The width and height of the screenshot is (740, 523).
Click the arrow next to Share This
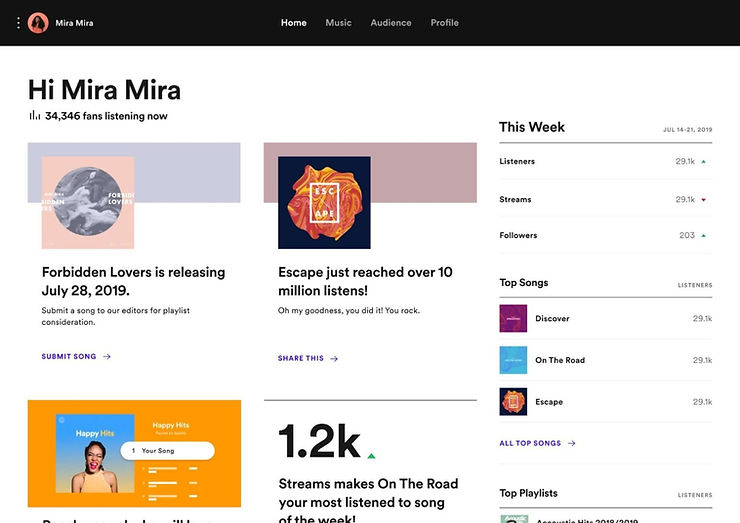coord(334,358)
